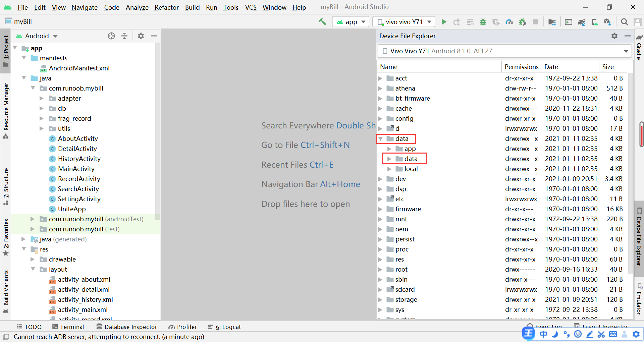Click the myBill project breadcrumb
Image resolution: width=644 pixels, height=342 pixels.
[x=19, y=21]
